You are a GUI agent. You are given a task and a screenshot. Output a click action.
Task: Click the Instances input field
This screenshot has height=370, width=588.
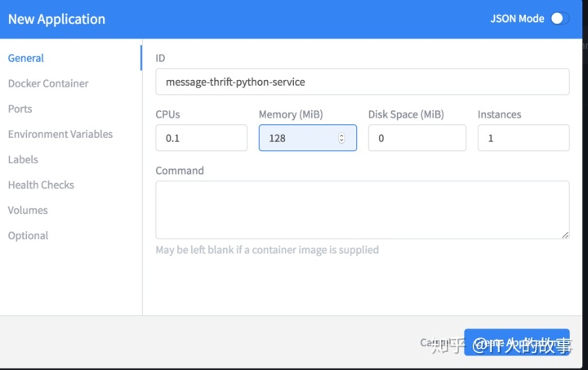tap(523, 138)
